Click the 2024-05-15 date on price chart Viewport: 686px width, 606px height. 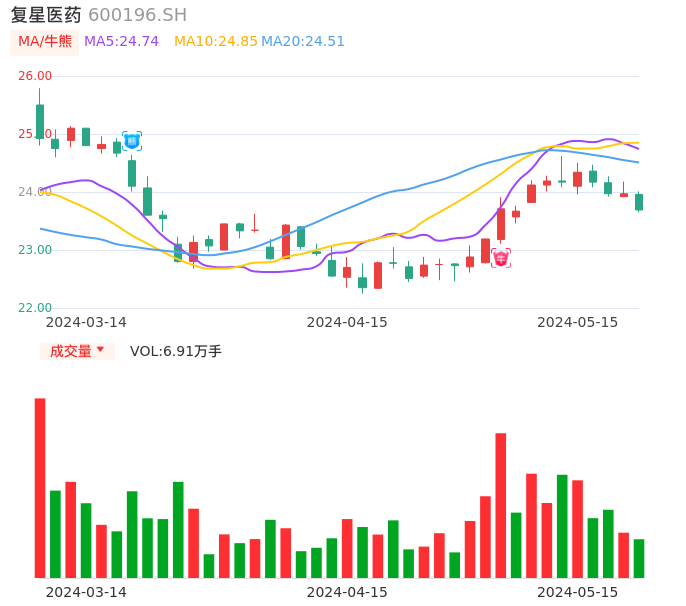[578, 322]
